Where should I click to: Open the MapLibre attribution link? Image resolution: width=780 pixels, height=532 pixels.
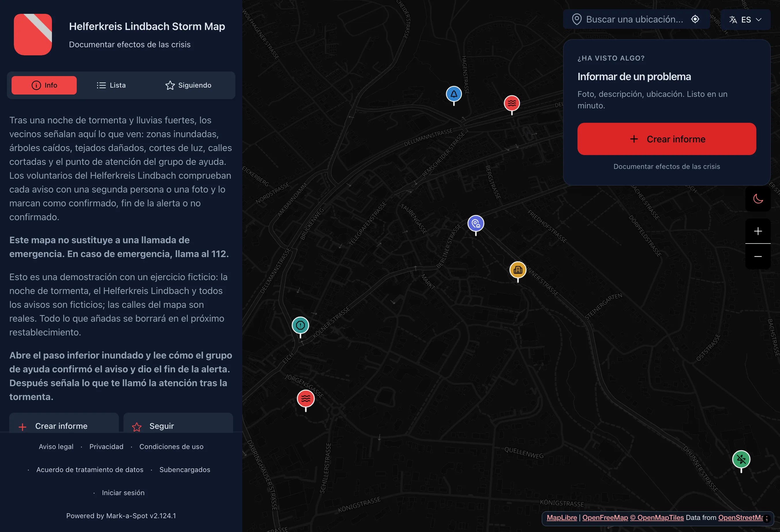562,518
